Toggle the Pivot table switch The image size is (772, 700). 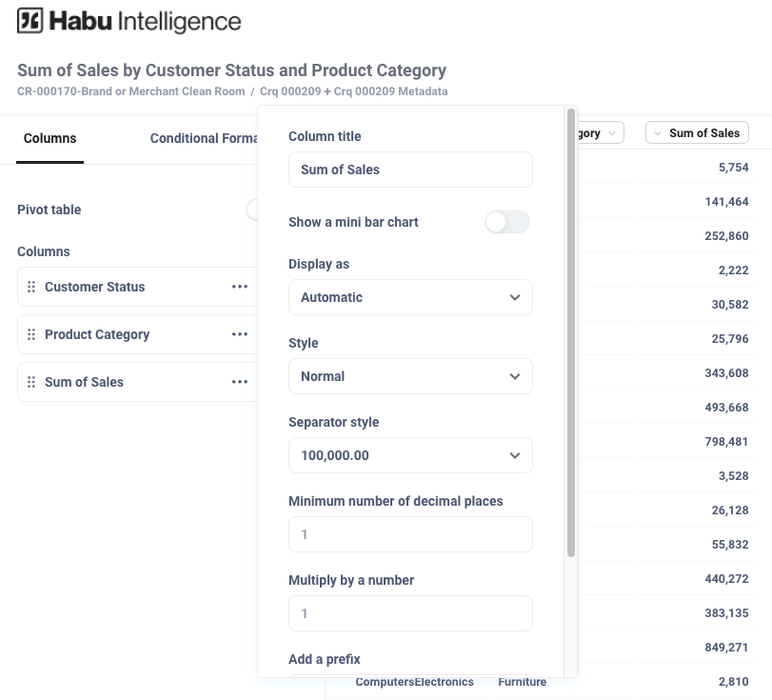click(252, 210)
